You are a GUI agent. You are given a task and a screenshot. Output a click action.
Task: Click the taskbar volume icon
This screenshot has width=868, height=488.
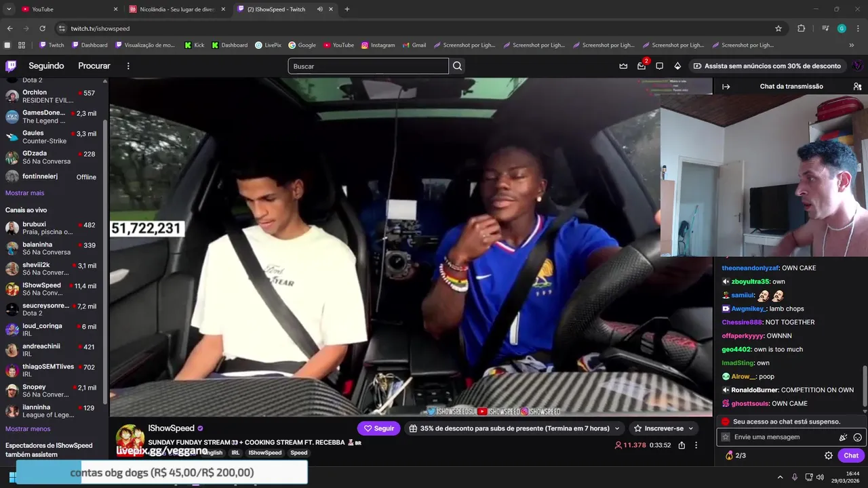click(x=820, y=477)
